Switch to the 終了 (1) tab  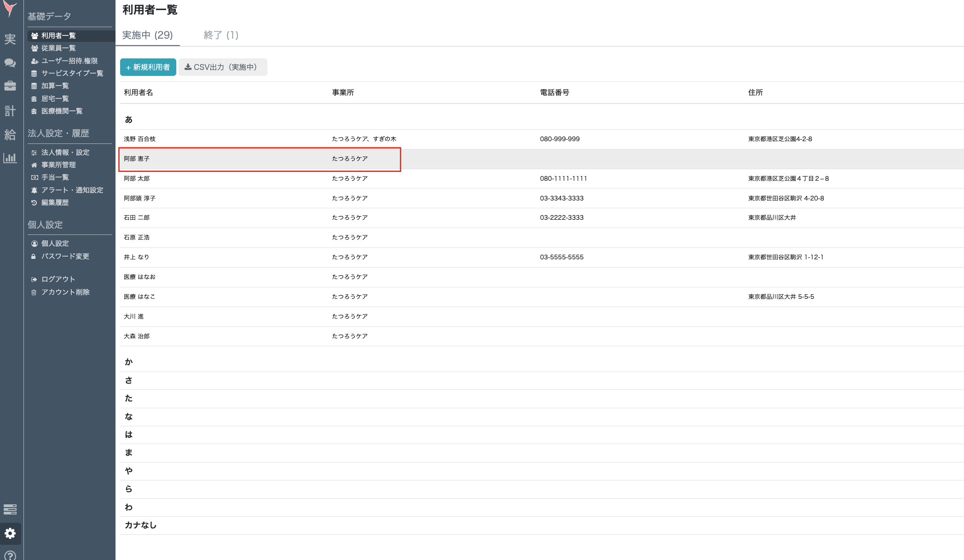(221, 35)
